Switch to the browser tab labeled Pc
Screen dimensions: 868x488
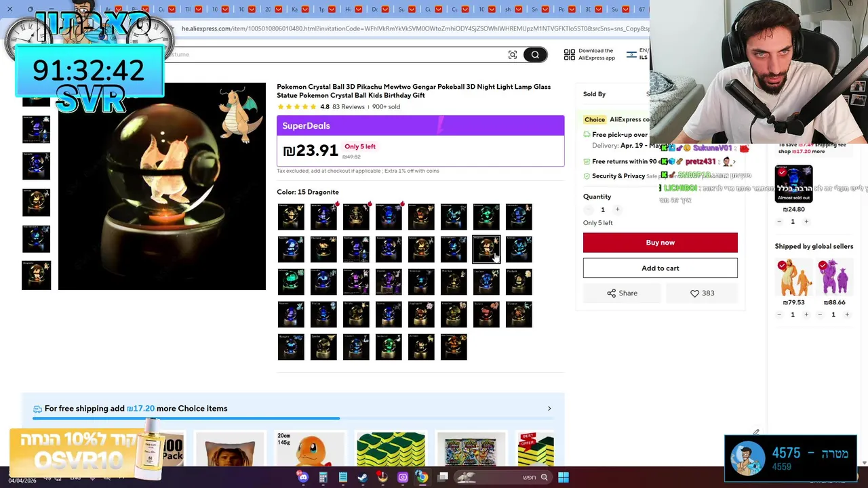pos(566,9)
